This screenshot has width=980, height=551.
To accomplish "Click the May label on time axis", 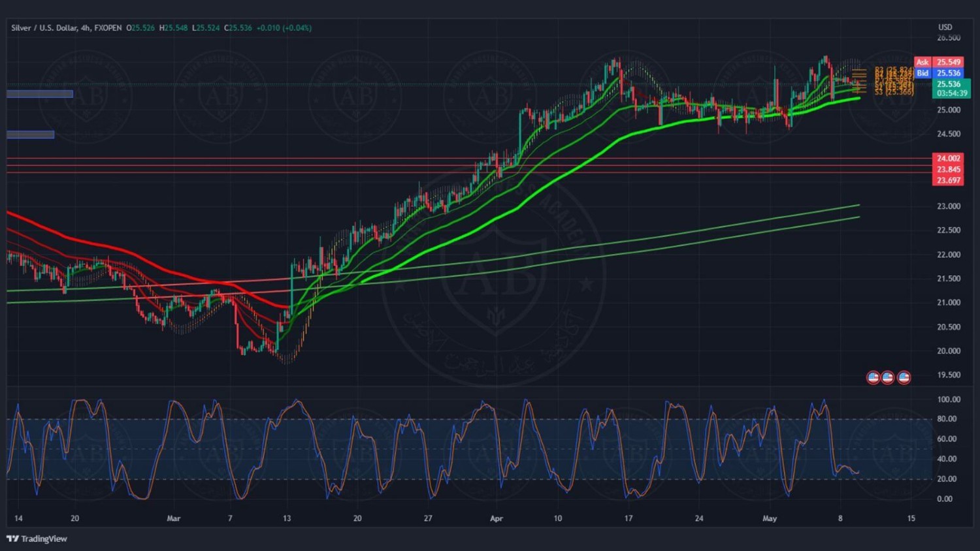I will (x=770, y=519).
